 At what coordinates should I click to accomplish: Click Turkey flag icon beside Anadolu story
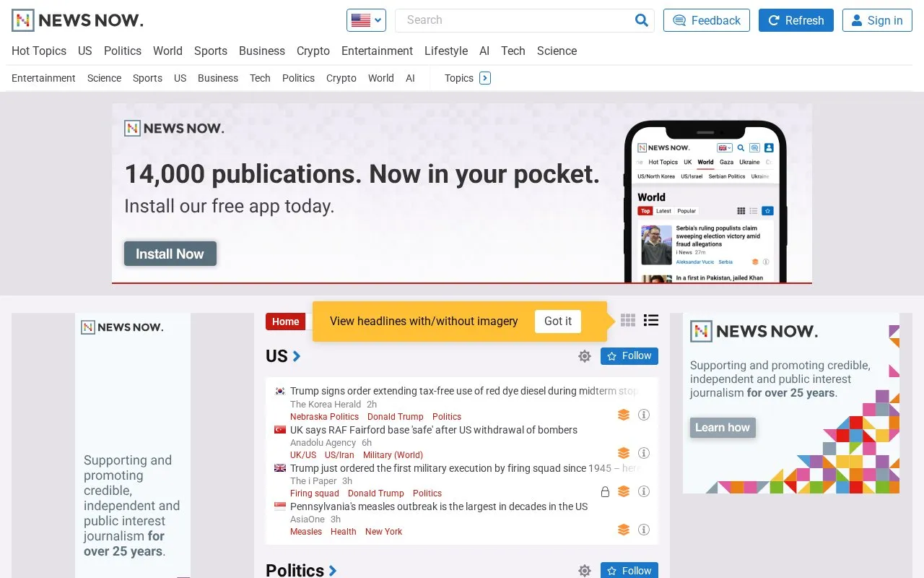(x=280, y=429)
